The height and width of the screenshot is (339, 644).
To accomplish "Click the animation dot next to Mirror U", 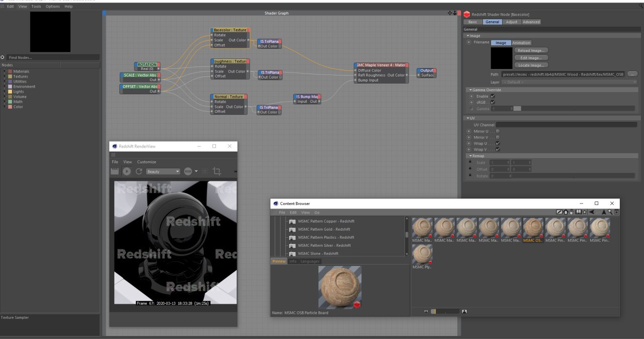I will click(x=469, y=131).
